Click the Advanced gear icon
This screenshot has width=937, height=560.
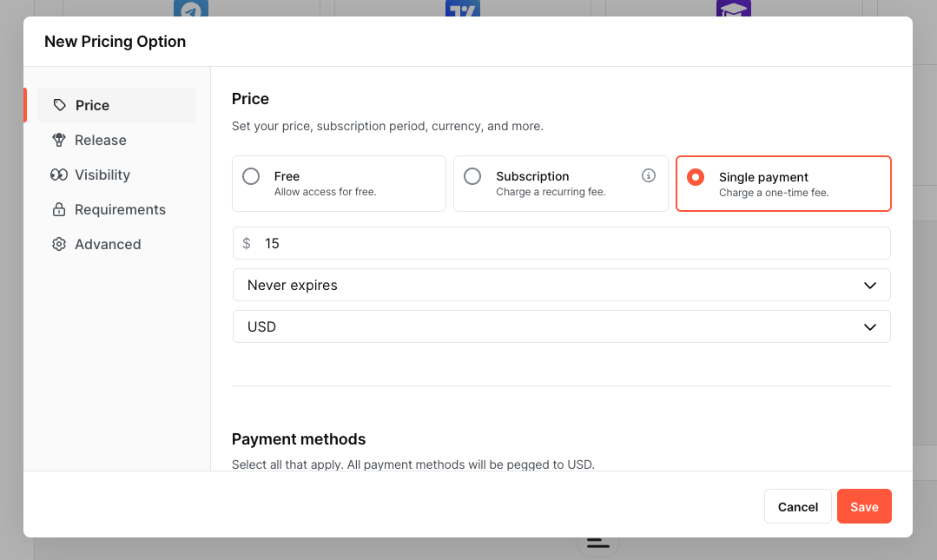click(x=59, y=244)
